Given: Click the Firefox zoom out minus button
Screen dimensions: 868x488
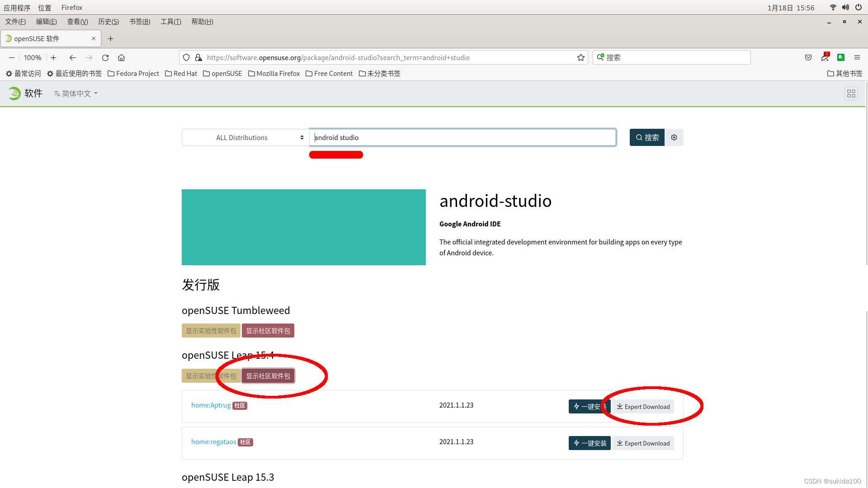Looking at the screenshot, I should pyautogui.click(x=12, y=57).
